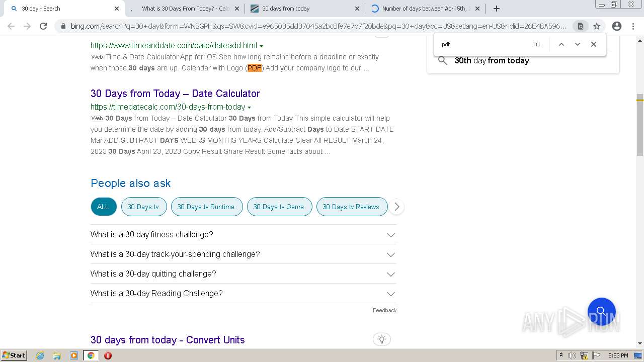Expand 'What is a 30-day quitting challenge?'
The image size is (644, 362).
point(244,274)
